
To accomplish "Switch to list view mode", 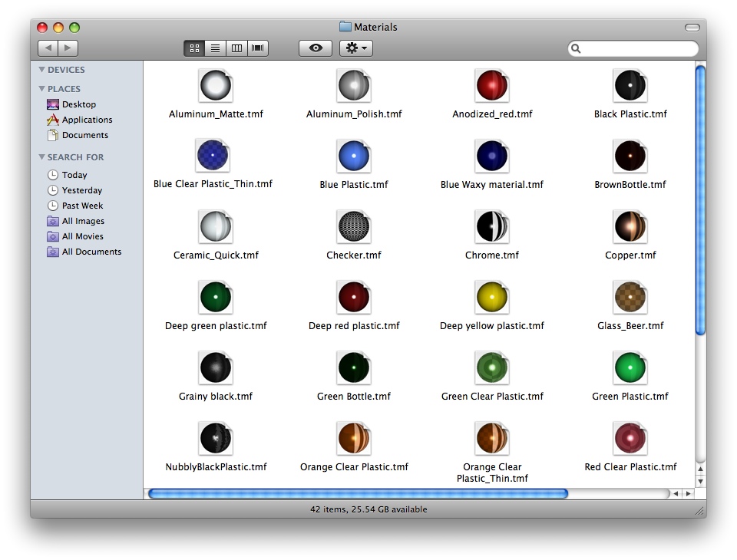I will point(216,48).
